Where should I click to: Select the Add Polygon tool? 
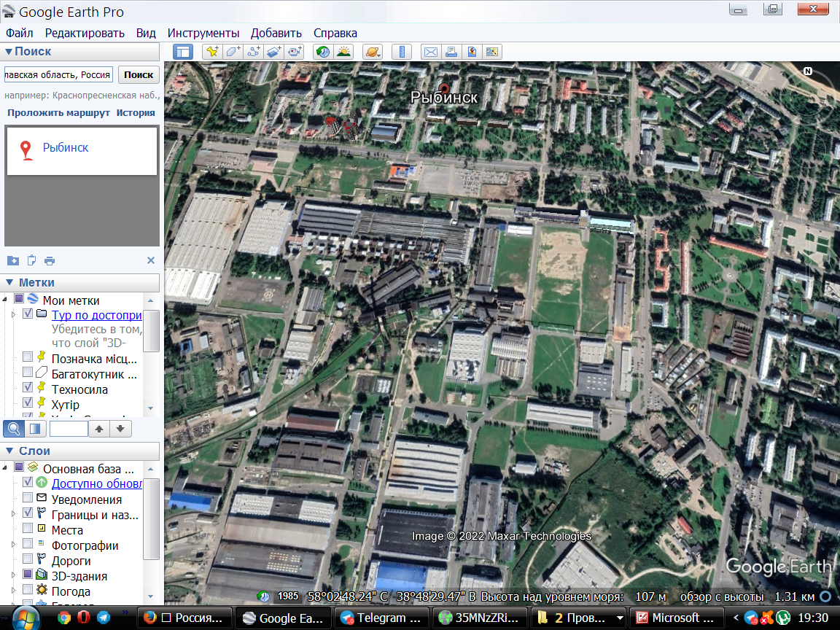point(233,52)
